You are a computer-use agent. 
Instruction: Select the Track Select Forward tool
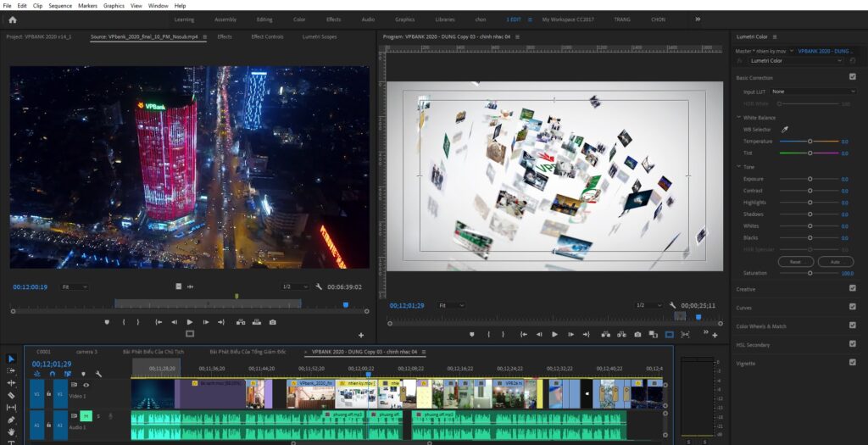coord(11,371)
